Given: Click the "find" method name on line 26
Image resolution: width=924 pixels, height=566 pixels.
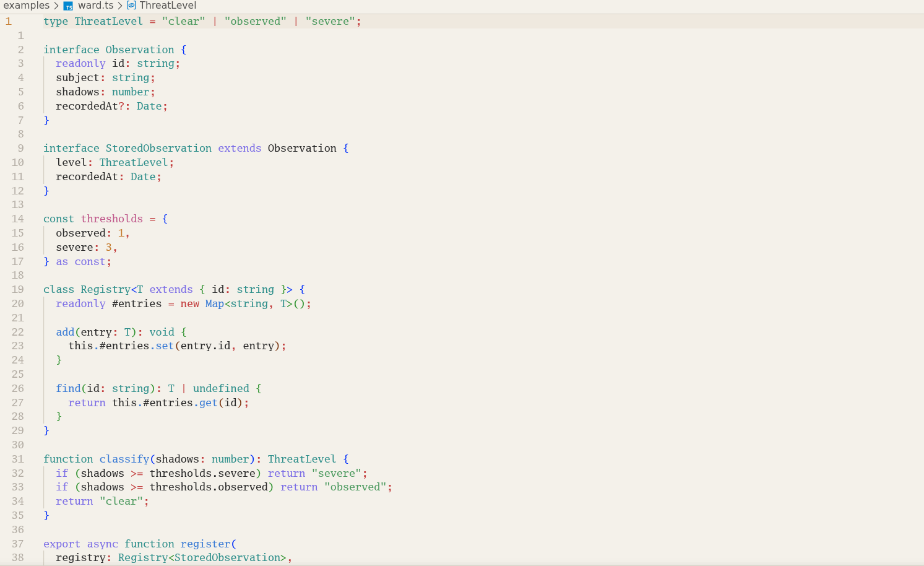Looking at the screenshot, I should 68,388.
